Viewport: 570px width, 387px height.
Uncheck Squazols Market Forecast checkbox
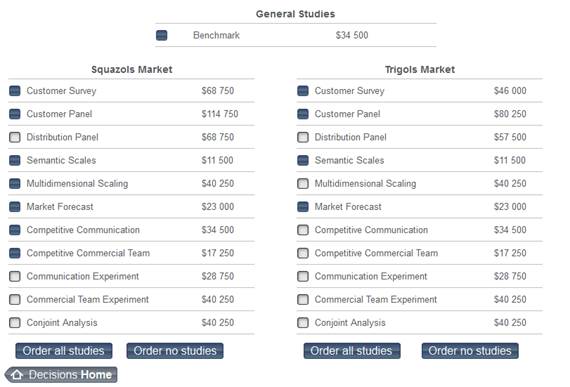tap(15, 207)
